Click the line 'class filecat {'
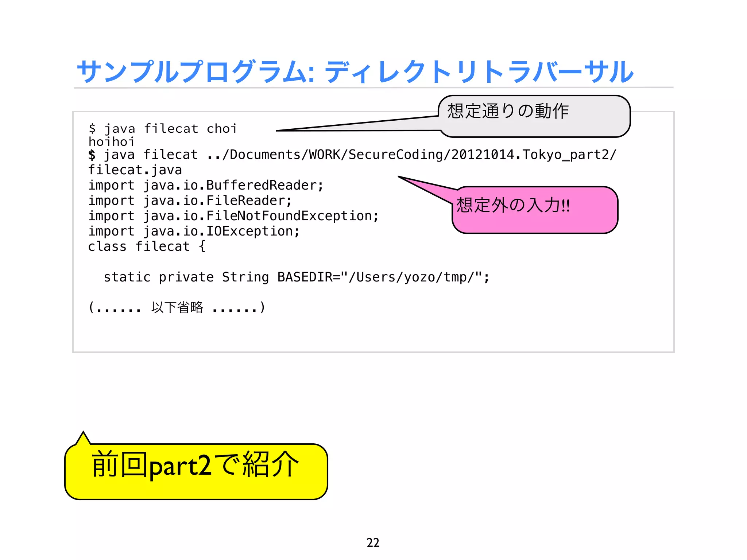This screenshot has height=560, width=747. coord(147,246)
